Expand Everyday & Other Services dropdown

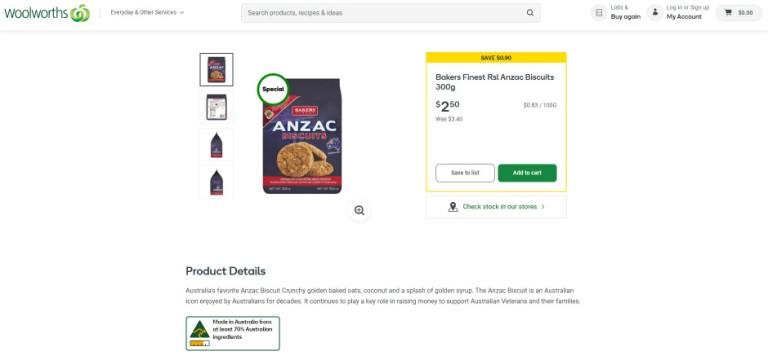147,13
